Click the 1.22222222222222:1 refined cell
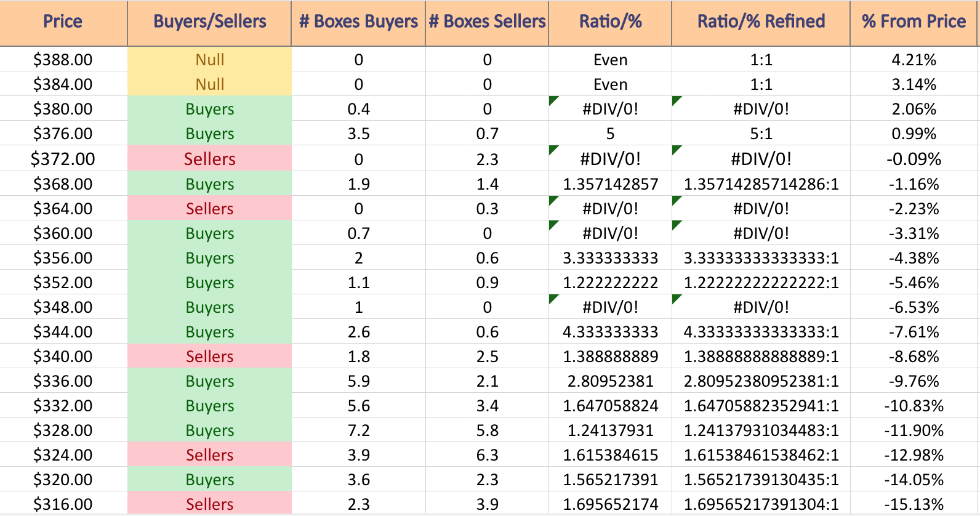 761,283
